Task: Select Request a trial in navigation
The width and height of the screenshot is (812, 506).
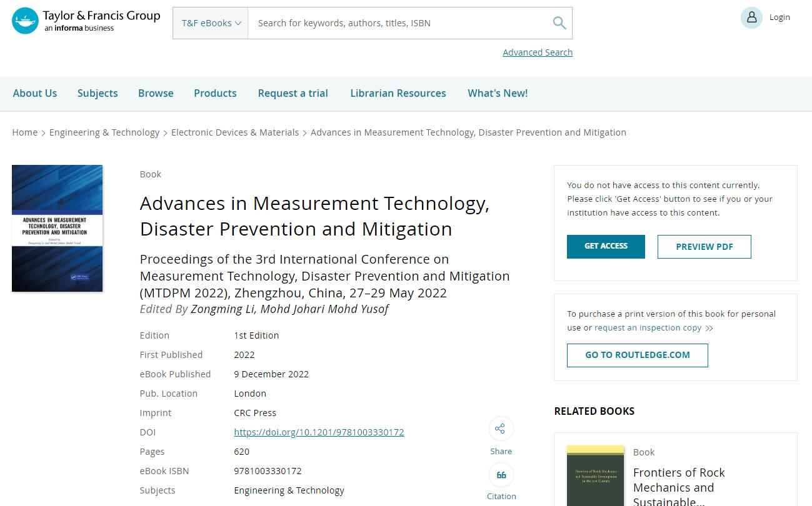Action: point(293,93)
